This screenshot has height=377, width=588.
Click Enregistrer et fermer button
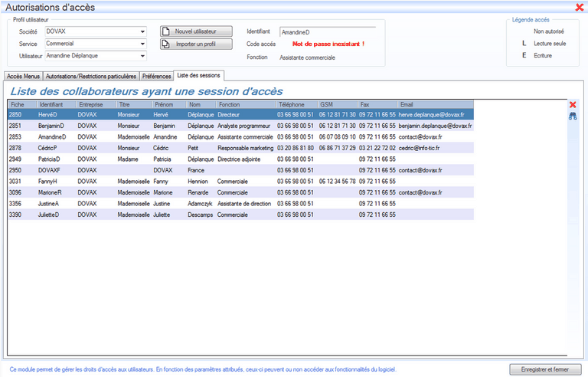pos(545,369)
